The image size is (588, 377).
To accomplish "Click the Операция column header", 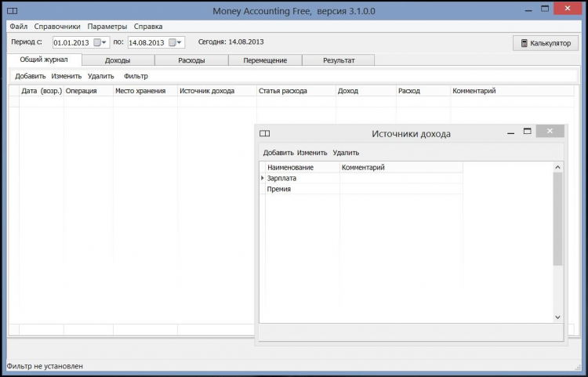I will click(x=89, y=91).
